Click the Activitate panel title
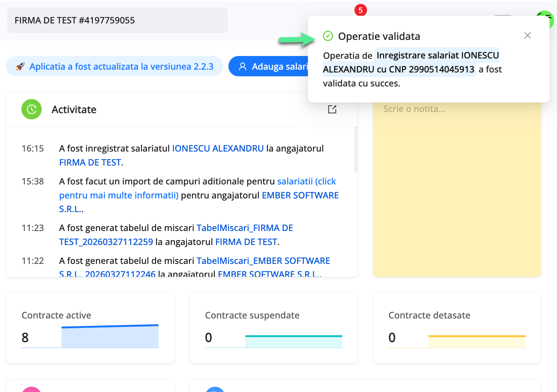The height and width of the screenshot is (392, 557). point(74,110)
